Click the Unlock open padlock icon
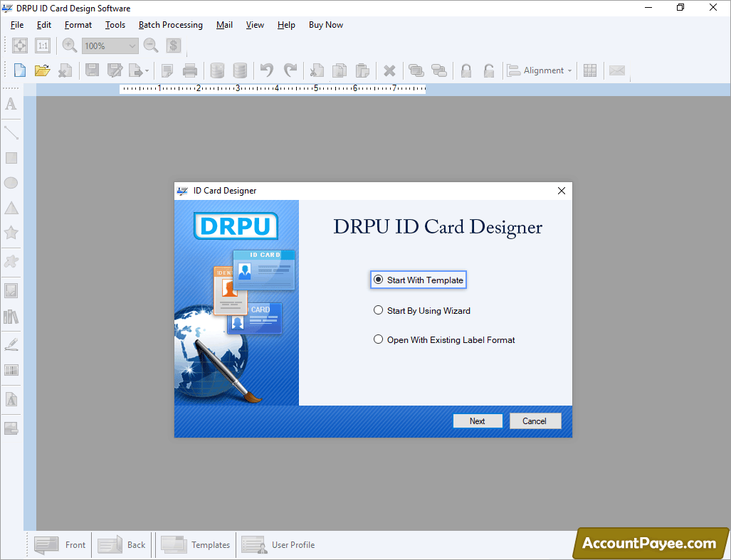731x560 pixels. pos(488,70)
